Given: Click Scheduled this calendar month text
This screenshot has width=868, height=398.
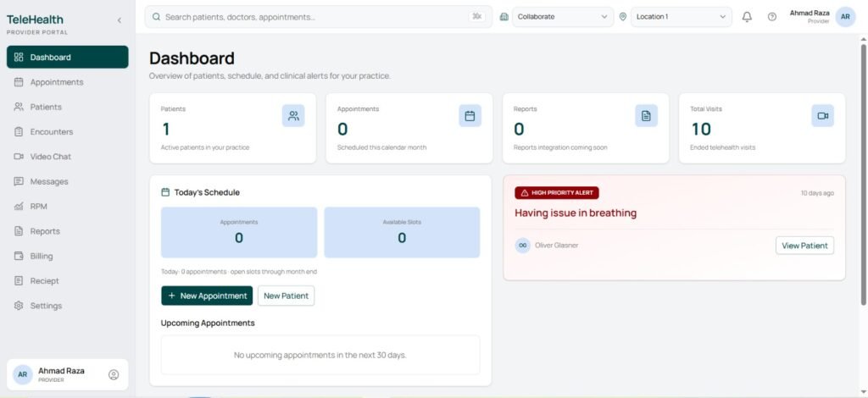Looking at the screenshot, I should coord(382,147).
